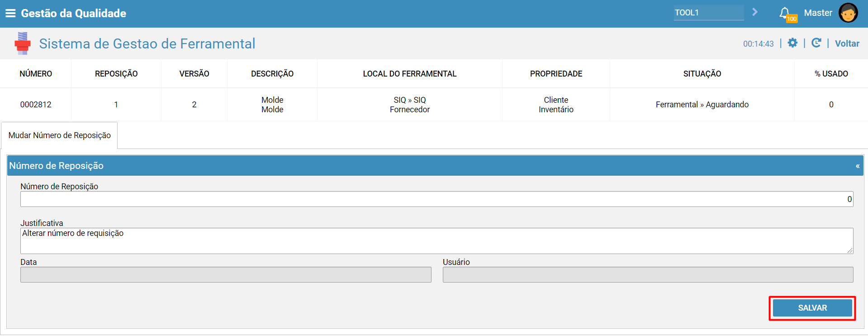Click the SIQ » SIQ Fornecedor cell
This screenshot has height=336, width=868.
[x=410, y=105]
